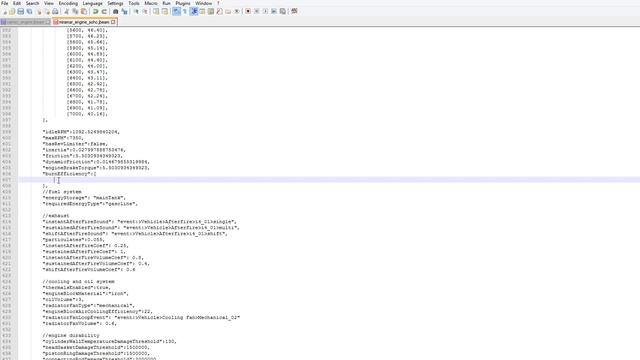640x360 pixels.
Task: Click the //fuel system comment
Action: click(62, 192)
